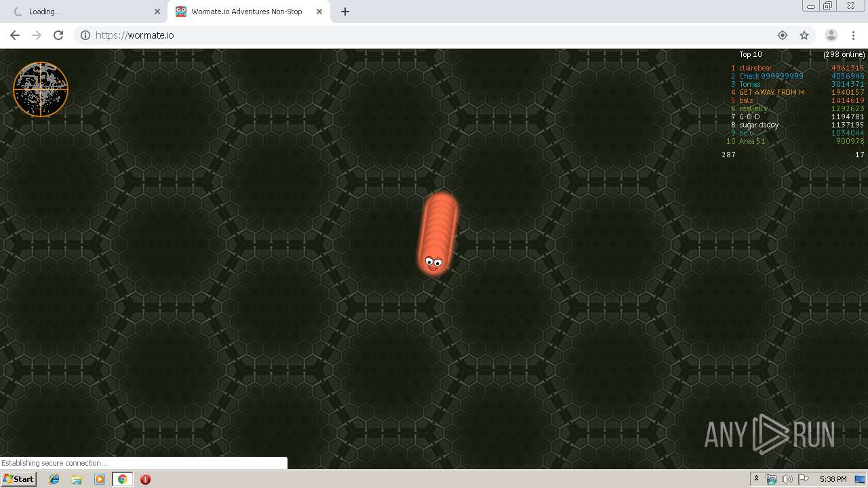Screen dimensions: 868x488
Task: Bookmark this page with the star icon
Action: pos(804,35)
